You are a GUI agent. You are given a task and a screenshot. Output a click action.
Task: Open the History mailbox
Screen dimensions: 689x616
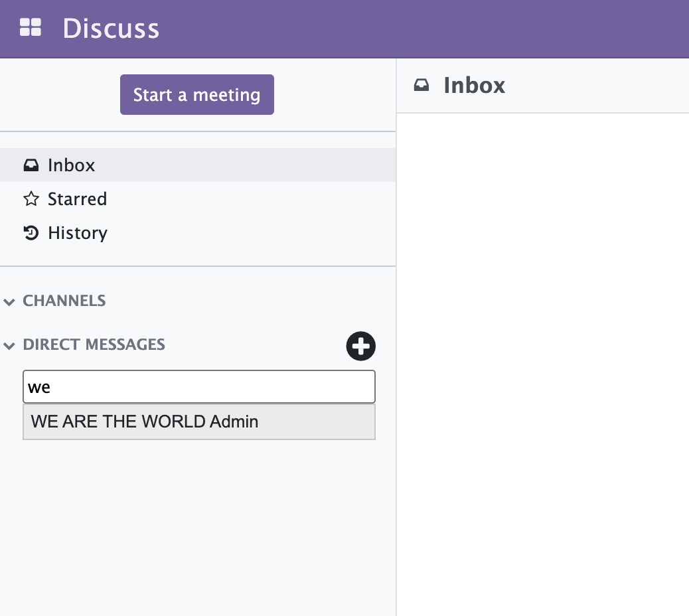coord(78,233)
